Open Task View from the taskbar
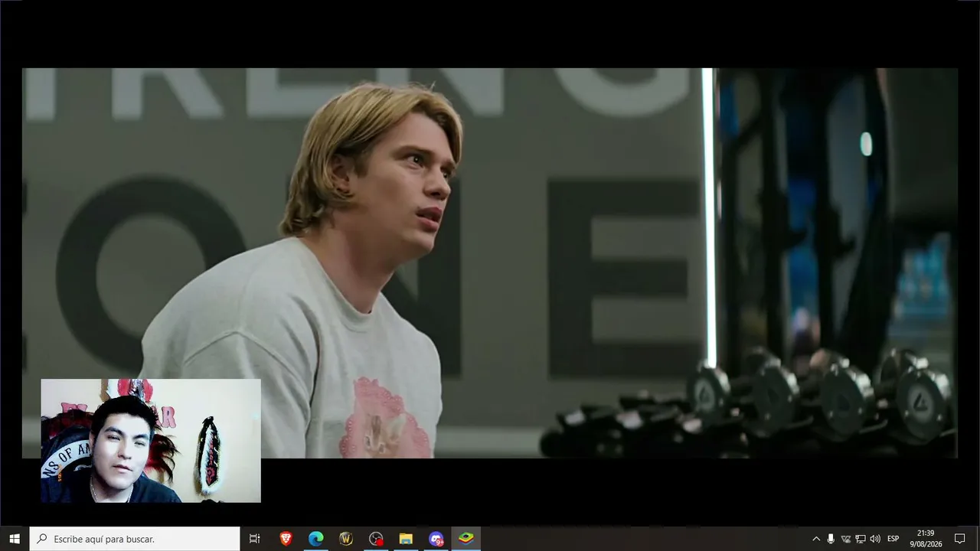 [255, 539]
